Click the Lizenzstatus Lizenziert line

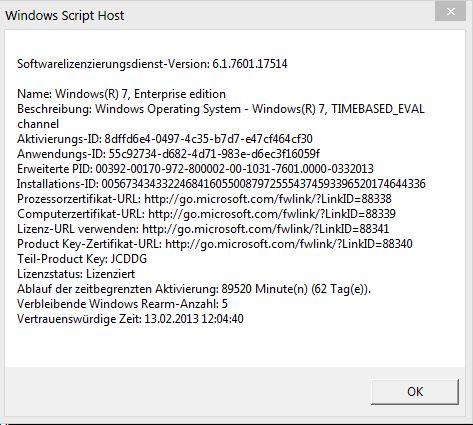(76, 274)
